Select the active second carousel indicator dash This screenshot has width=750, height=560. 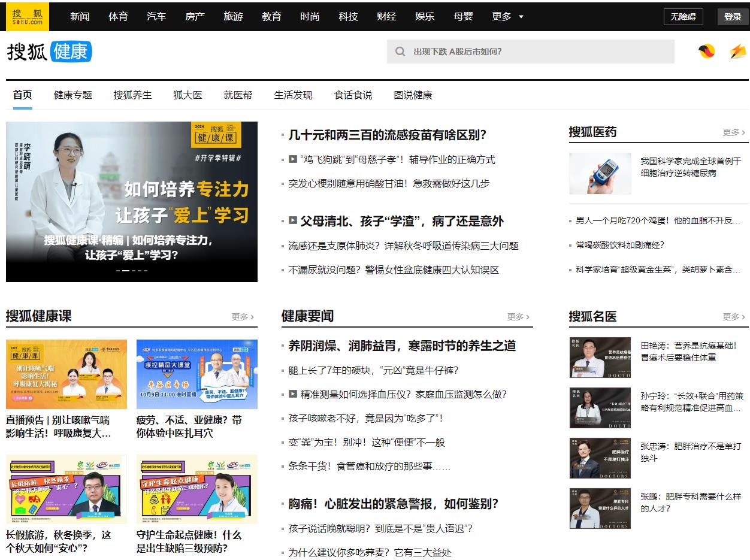126,271
